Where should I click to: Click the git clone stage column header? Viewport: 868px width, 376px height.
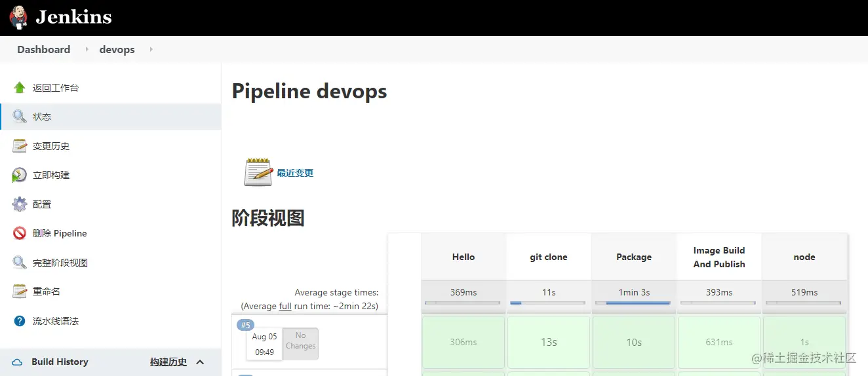(x=549, y=257)
